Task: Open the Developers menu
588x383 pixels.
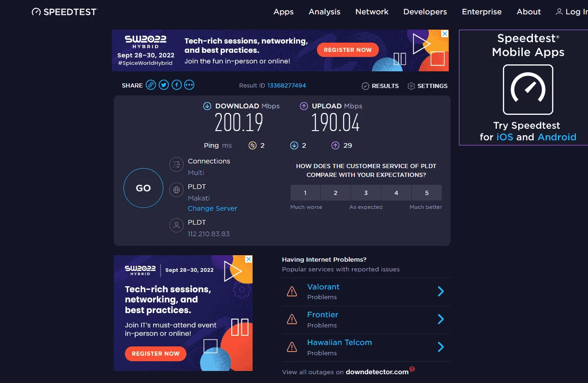Action: pyautogui.click(x=425, y=12)
